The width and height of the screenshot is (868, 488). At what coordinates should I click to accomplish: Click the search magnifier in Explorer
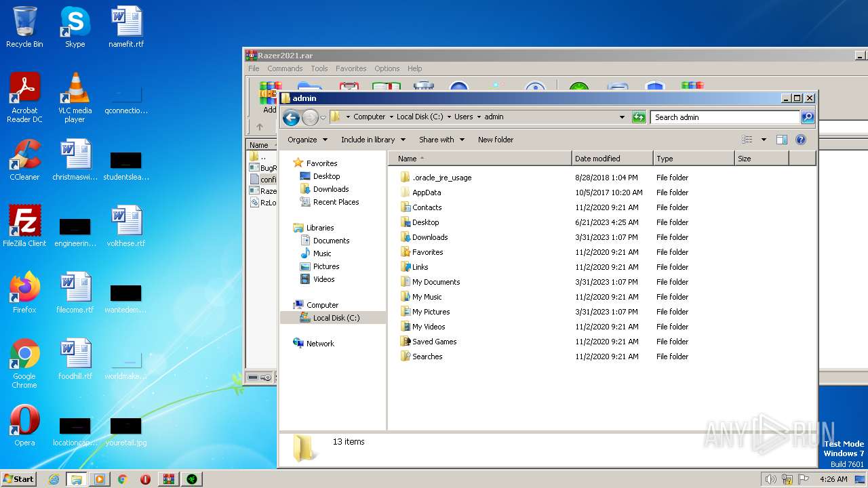[x=808, y=117]
